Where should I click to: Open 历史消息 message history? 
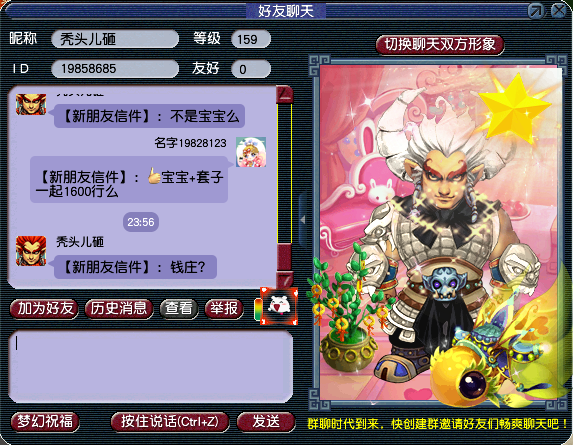(119, 309)
